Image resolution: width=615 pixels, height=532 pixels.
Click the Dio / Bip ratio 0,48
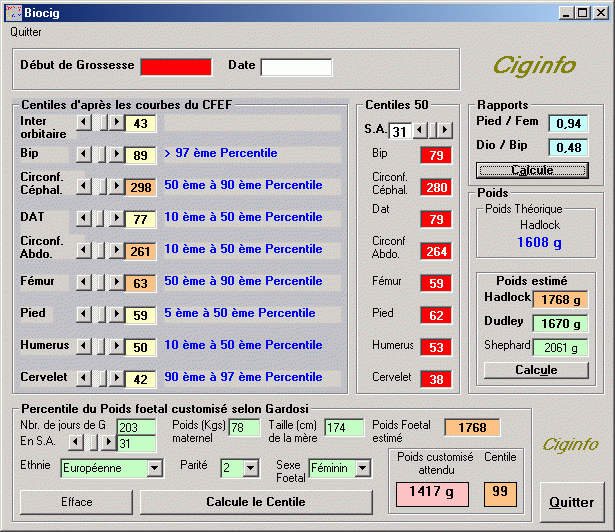tap(568, 148)
